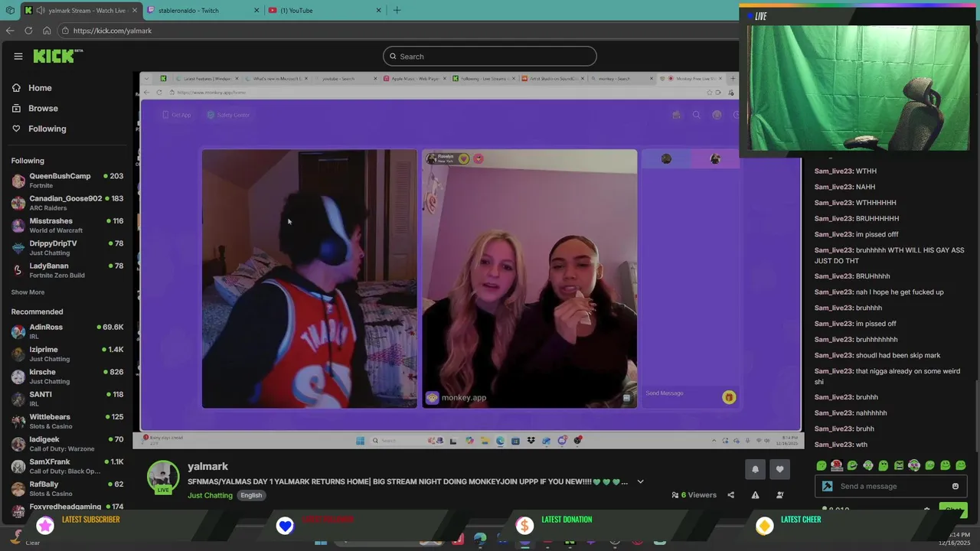Screen dimensions: 980x551
Task: Close the YouTube tab
Action: pyautogui.click(x=378, y=10)
